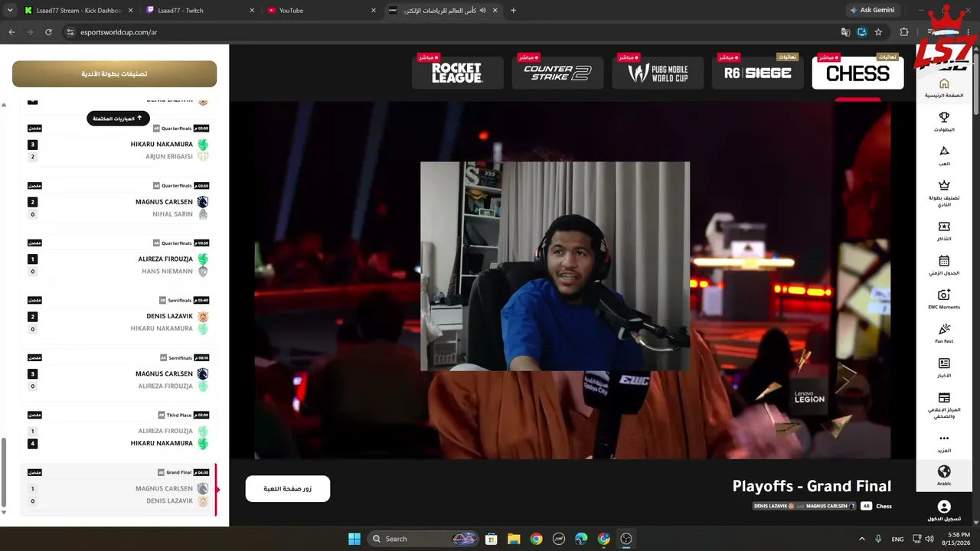Open OBS Studio from the taskbar
The width and height of the screenshot is (980, 551).
pyautogui.click(x=626, y=539)
